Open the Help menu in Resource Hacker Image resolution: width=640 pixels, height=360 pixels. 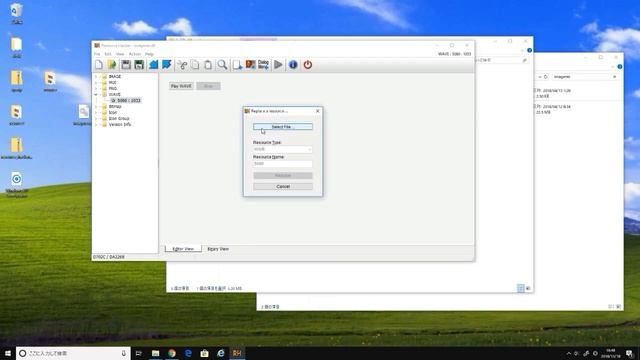point(149,54)
